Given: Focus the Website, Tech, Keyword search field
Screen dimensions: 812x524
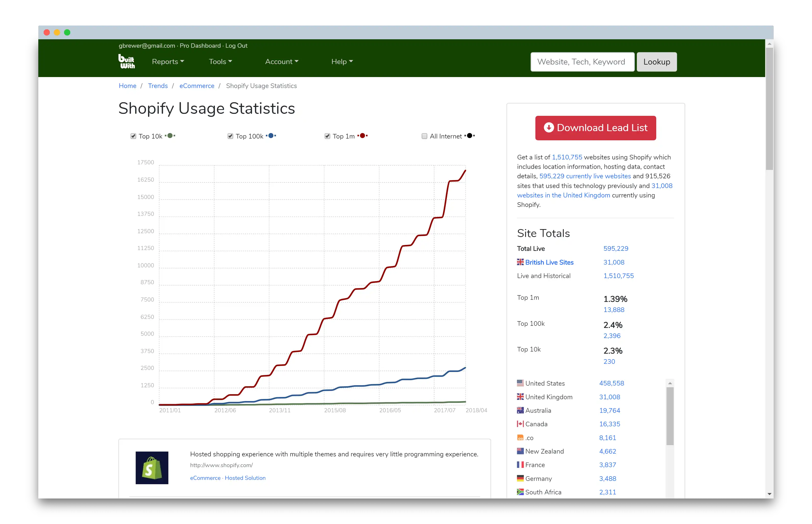Looking at the screenshot, I should (582, 61).
